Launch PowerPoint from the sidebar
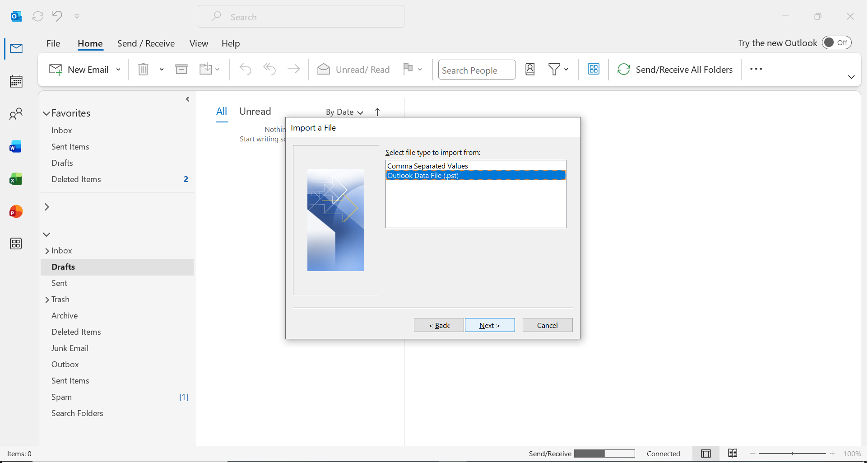868x463 pixels. click(x=16, y=212)
